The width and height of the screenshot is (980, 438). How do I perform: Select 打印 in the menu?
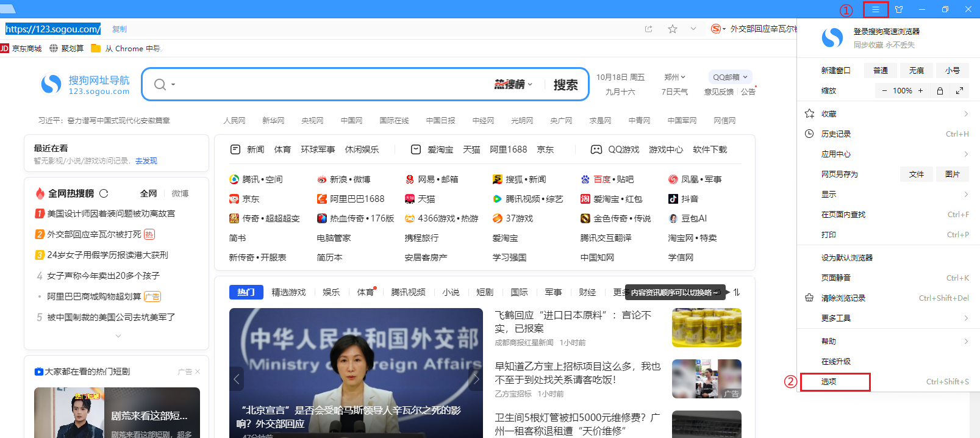pyautogui.click(x=888, y=234)
